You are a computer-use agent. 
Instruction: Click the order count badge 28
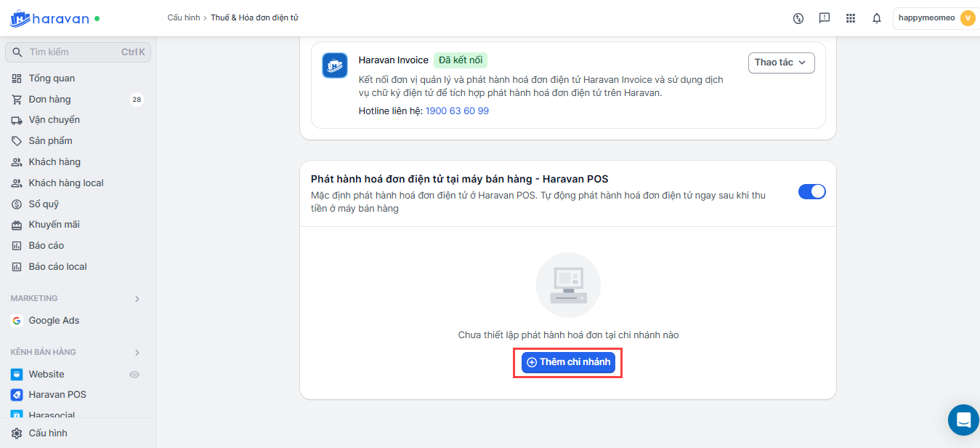click(137, 100)
